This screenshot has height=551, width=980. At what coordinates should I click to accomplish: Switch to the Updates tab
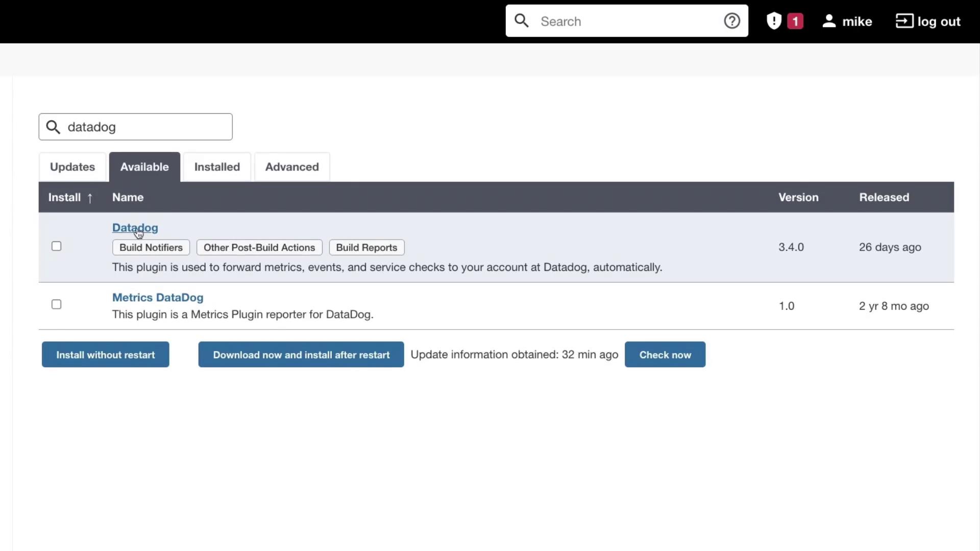coord(72,167)
